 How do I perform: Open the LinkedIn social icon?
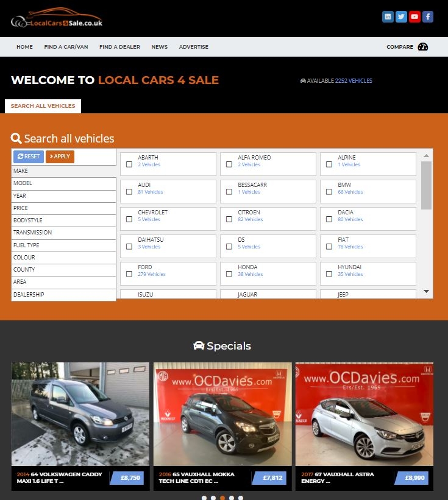pos(388,16)
